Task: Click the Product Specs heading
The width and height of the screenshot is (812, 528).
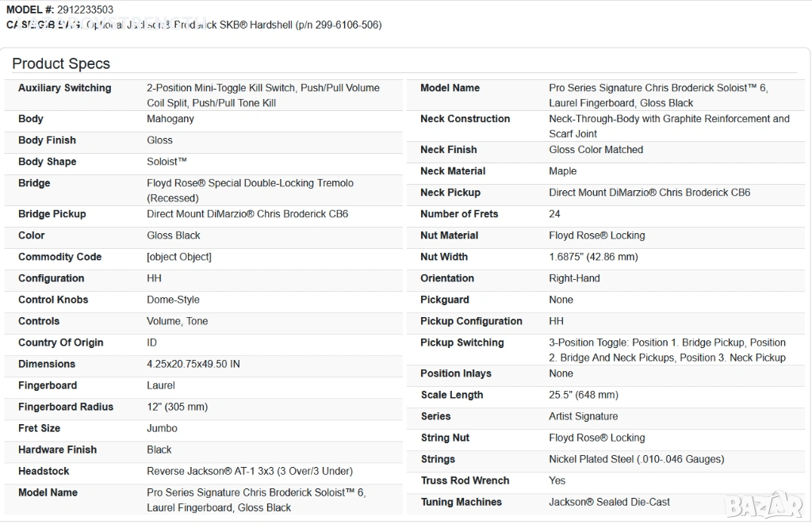Action: coord(61,64)
